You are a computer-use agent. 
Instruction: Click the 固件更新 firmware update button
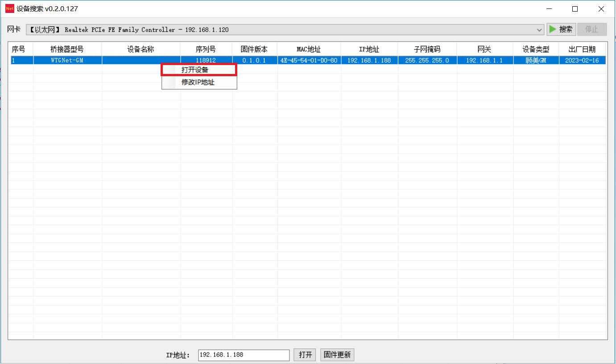pos(337,355)
